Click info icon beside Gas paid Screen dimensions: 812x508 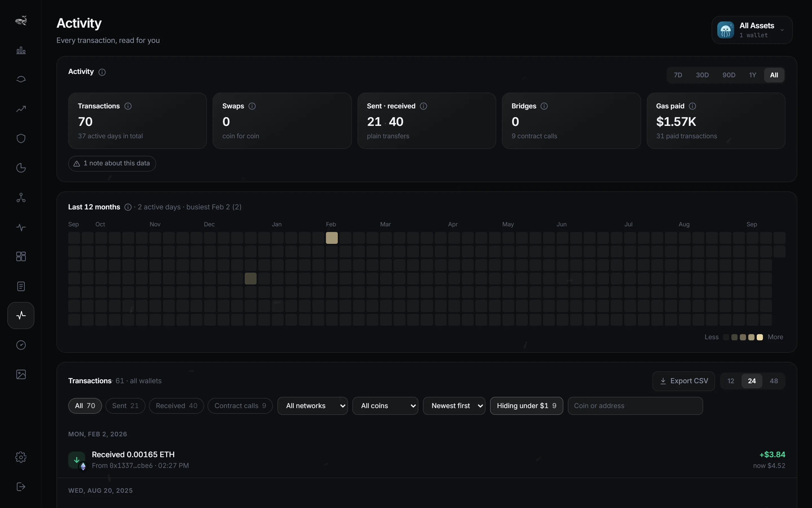click(692, 106)
